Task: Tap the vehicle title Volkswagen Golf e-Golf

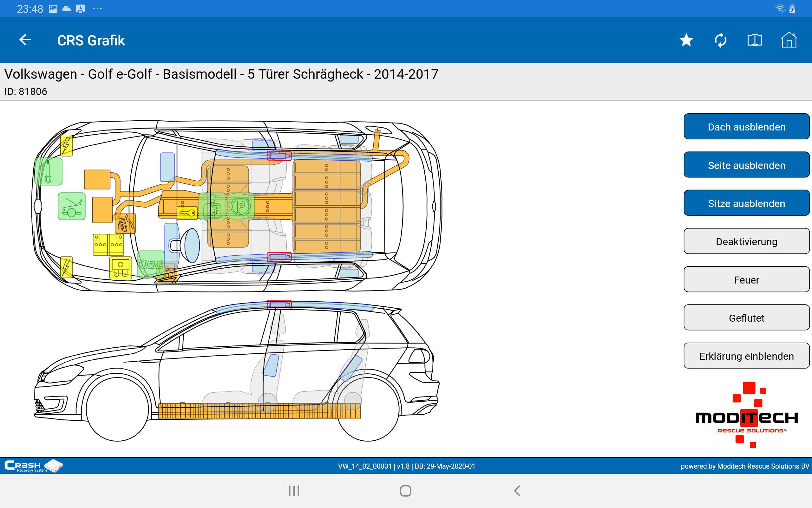Action: pos(221,74)
